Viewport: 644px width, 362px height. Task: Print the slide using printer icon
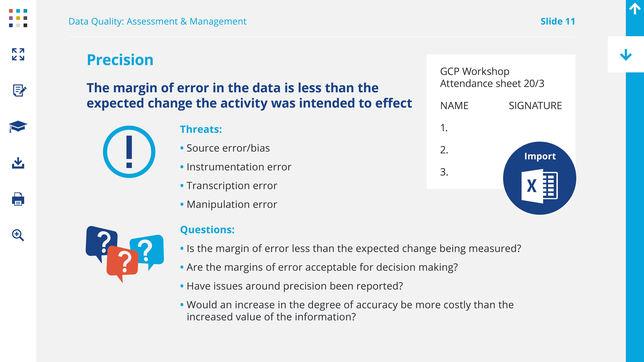pyautogui.click(x=18, y=199)
